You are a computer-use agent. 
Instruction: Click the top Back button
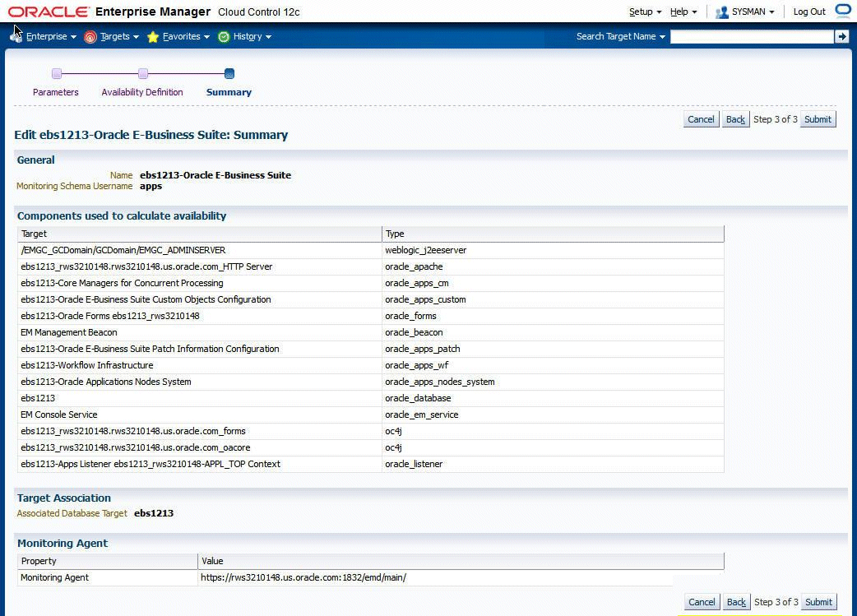[735, 119]
